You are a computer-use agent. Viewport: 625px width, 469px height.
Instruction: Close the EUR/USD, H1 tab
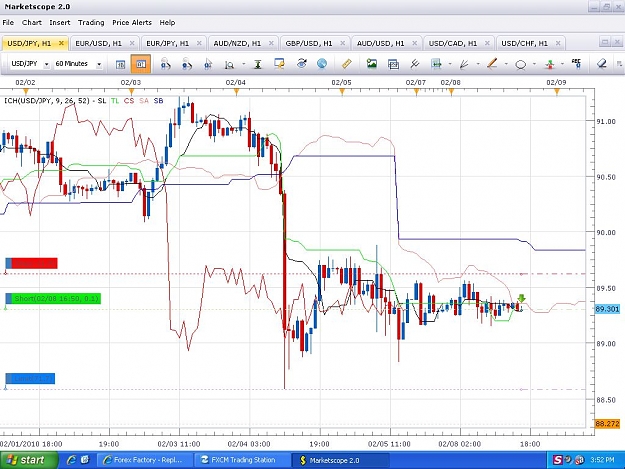(x=132, y=43)
